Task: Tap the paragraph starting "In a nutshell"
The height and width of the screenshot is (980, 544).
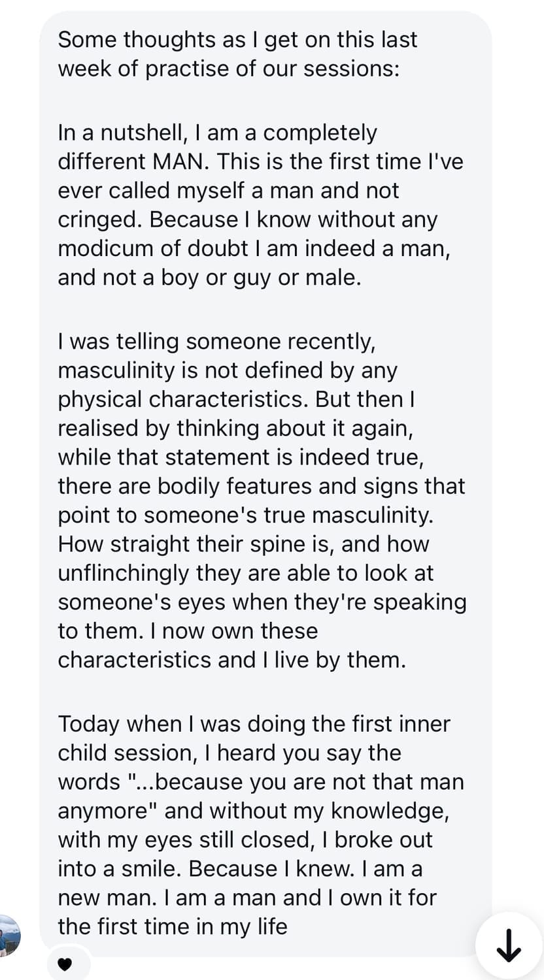Action: [x=247, y=205]
